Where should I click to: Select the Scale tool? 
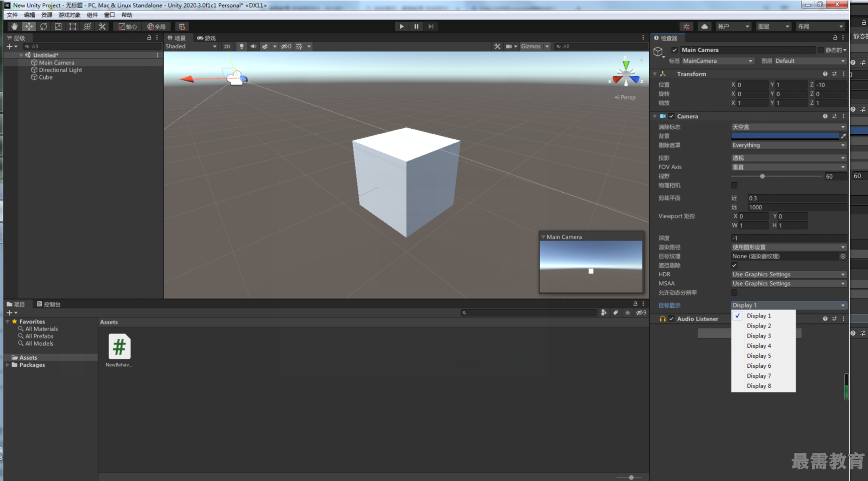58,26
